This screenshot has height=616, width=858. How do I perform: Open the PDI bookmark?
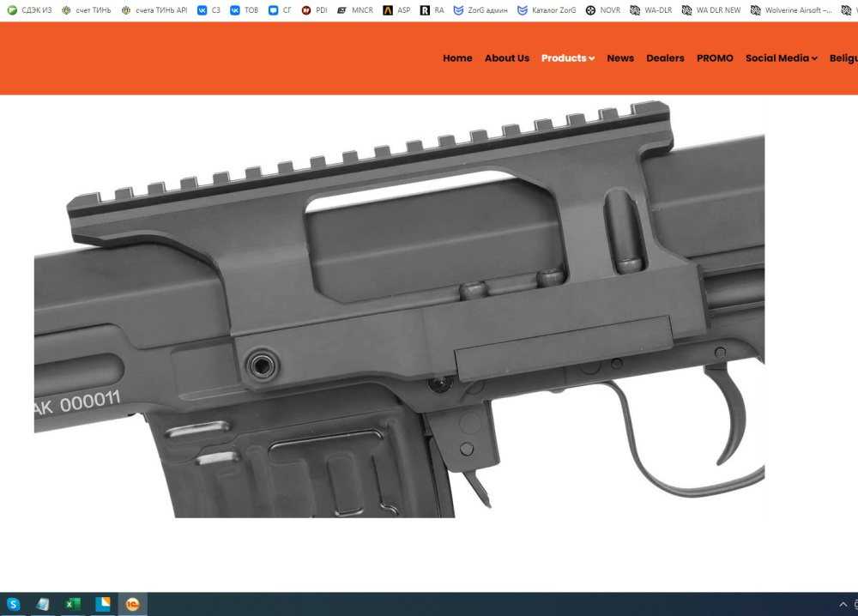coord(315,9)
